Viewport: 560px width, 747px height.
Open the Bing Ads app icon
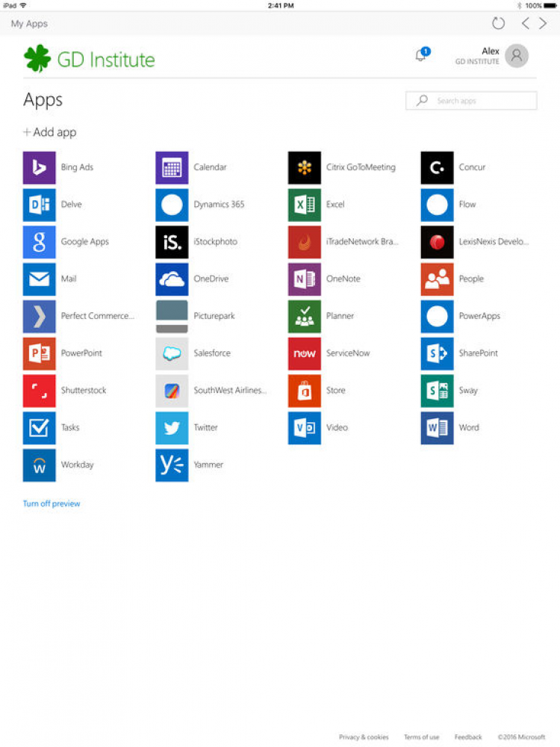point(39,167)
